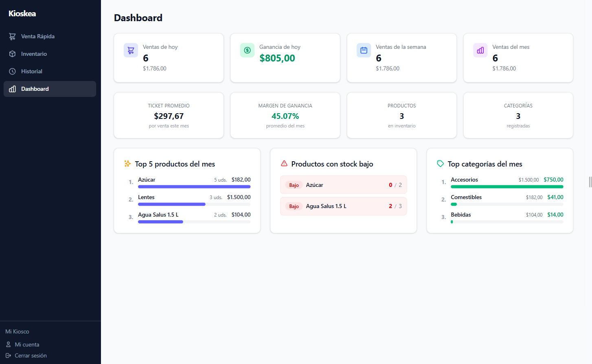The image size is (592, 364).
Task: Click the Azúcar progress bar in top products
Action: click(x=194, y=187)
